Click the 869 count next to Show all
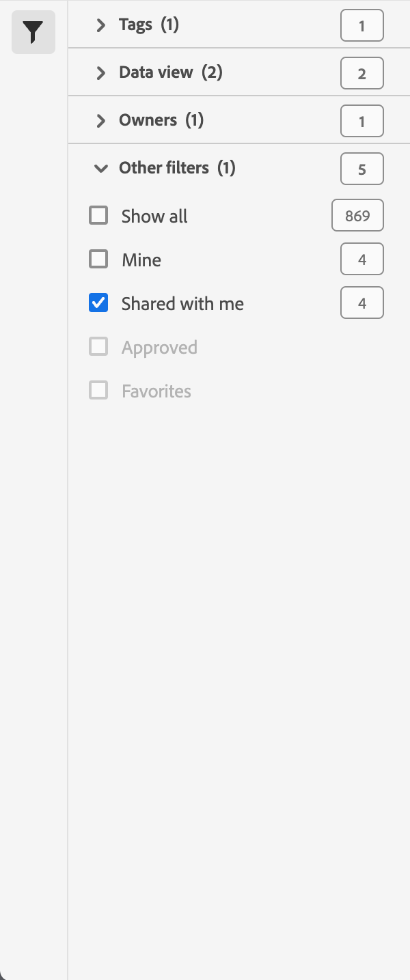The height and width of the screenshot is (980, 410). [x=357, y=216]
